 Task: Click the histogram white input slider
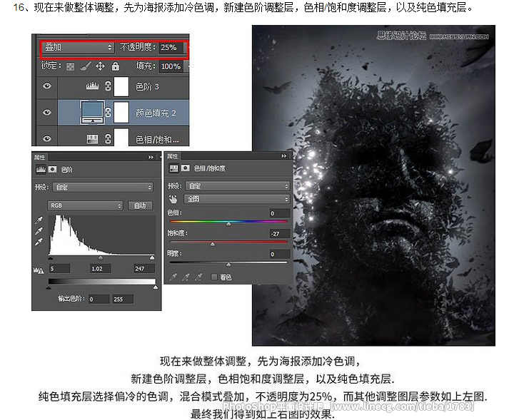click(152, 258)
